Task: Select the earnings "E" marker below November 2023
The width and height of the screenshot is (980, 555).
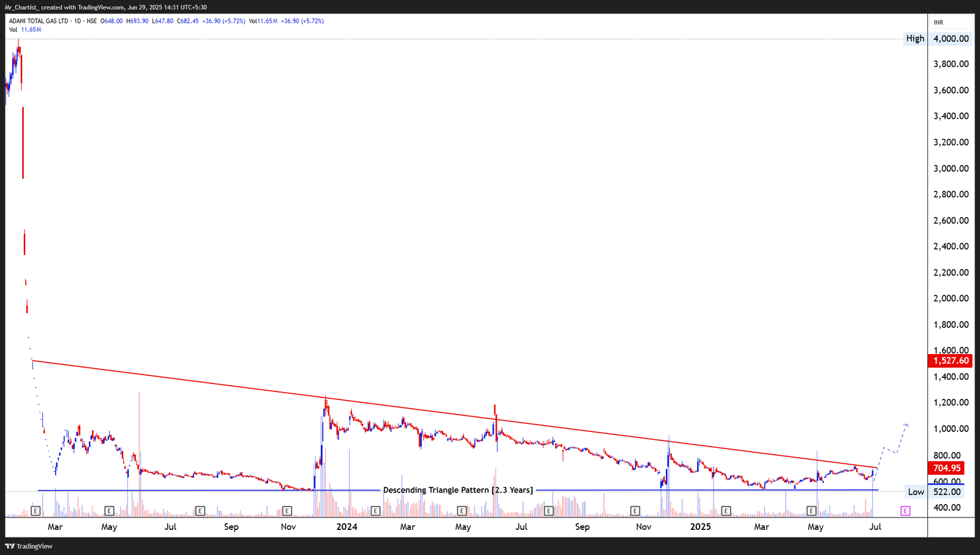Action: [287, 510]
